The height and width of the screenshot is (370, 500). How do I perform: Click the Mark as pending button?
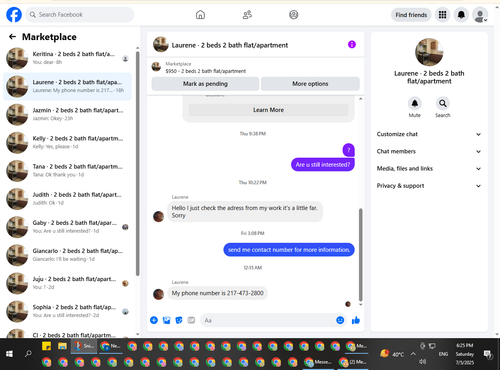(x=205, y=84)
